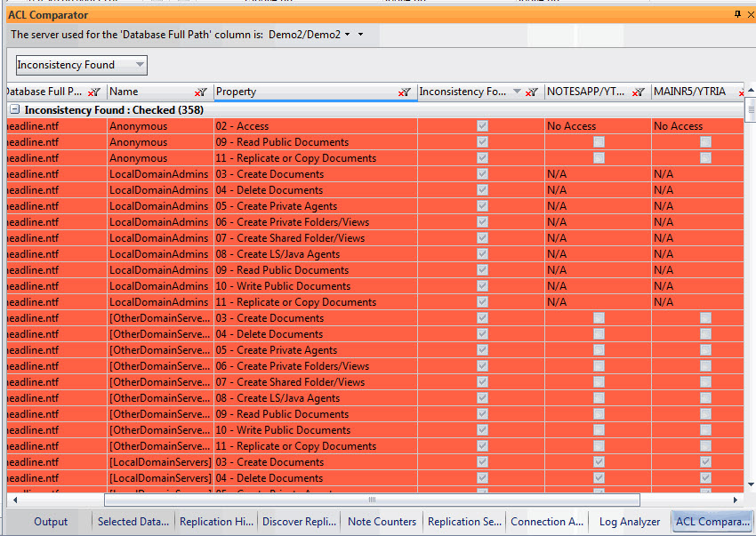Toggle Inconsistency checkbox for Anonymous 02 - Access row
The height and width of the screenshot is (536, 756).
[482, 126]
